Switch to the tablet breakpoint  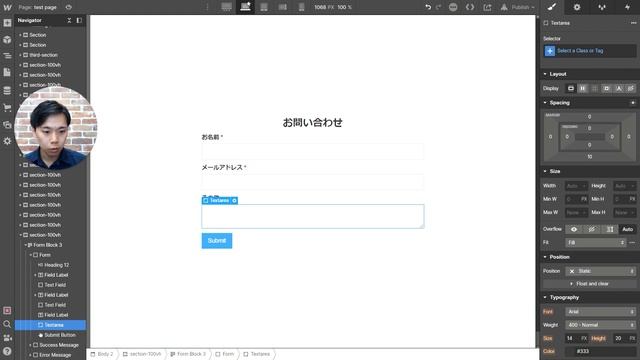(264, 7)
